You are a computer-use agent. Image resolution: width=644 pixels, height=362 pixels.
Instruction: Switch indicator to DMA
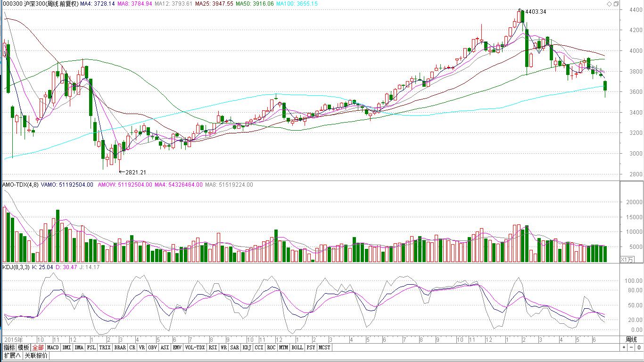[79, 347]
